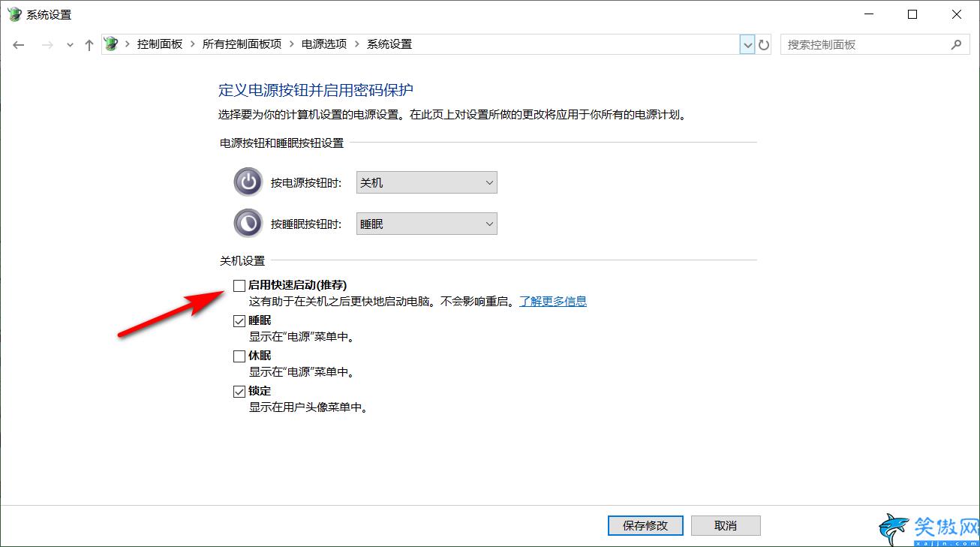Viewport: 980px width, 547px height.
Task: Open the recent locations chevron
Action: (x=70, y=45)
